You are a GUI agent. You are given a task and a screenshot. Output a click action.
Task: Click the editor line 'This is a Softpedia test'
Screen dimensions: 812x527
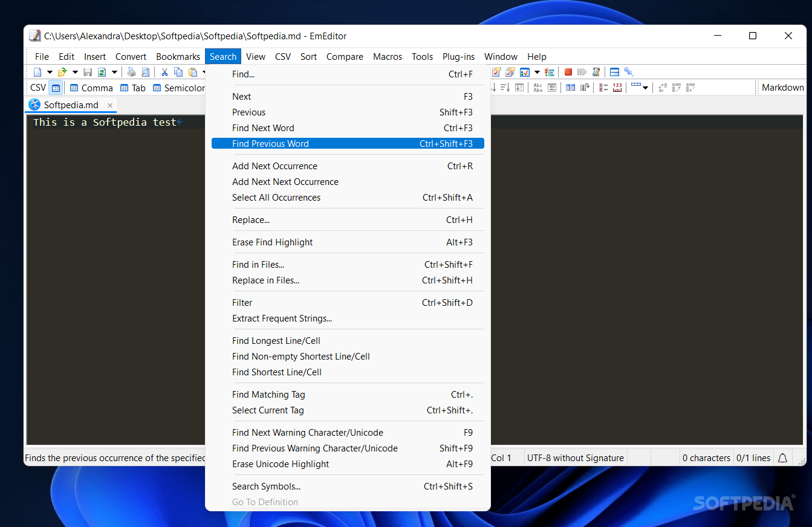pos(105,122)
